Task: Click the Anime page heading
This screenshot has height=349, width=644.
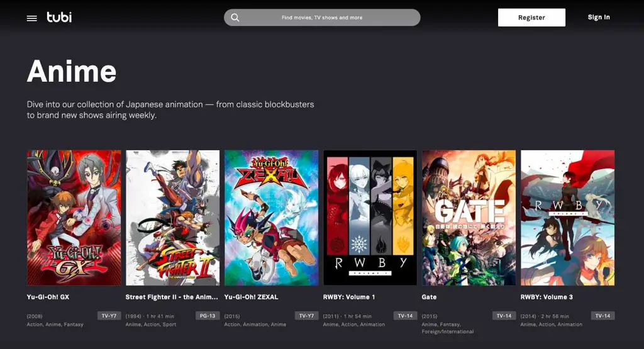Action: (x=72, y=72)
